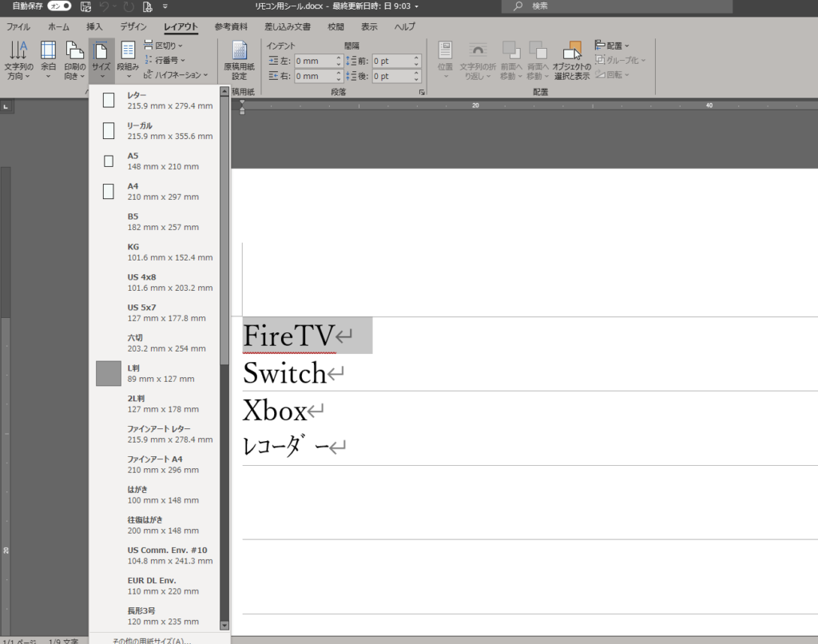Select はがき 100 mm x 148 mm
The image size is (818, 644).
pos(154,495)
